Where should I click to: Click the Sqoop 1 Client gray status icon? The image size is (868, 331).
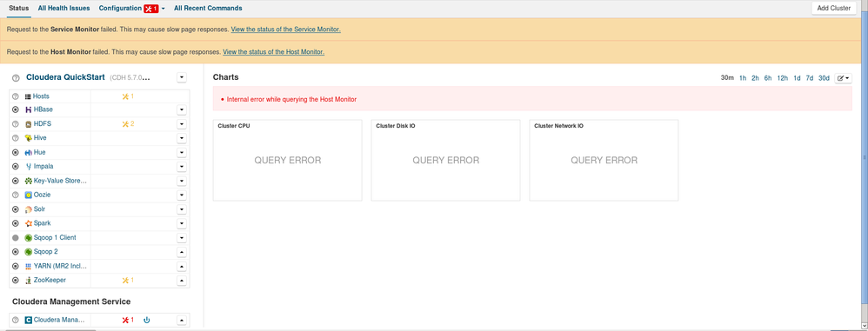(16, 238)
